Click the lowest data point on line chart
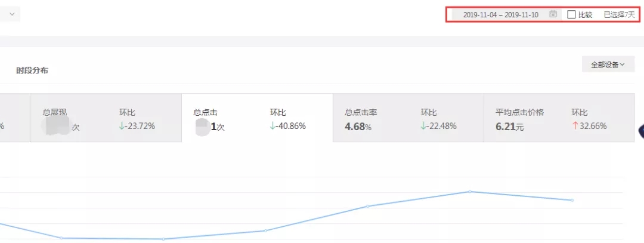This screenshot has width=644, height=243. pyautogui.click(x=163, y=239)
